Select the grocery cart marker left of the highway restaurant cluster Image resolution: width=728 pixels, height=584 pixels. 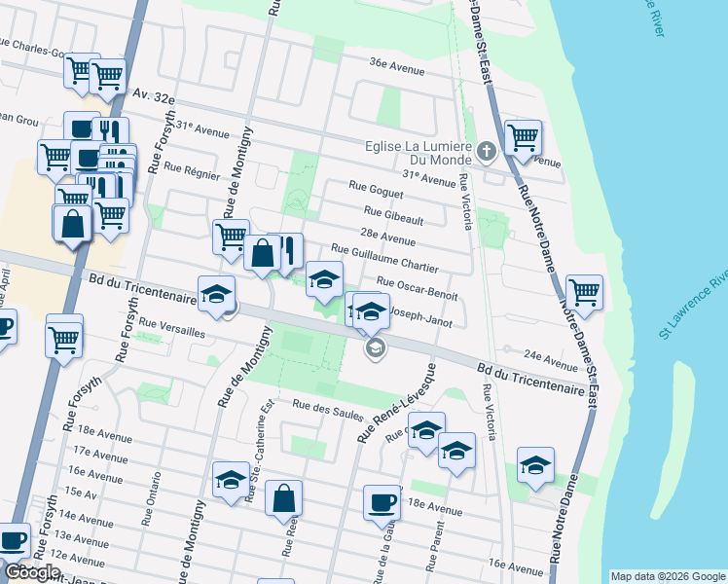[x=55, y=159]
